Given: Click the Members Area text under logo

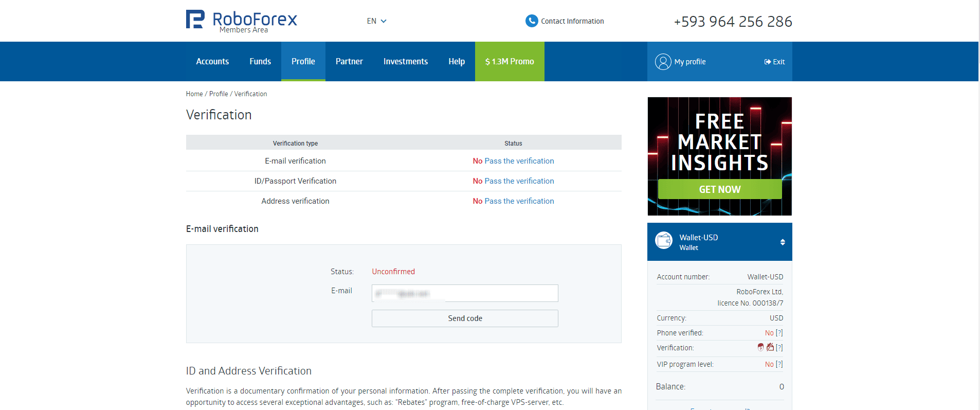Looking at the screenshot, I should click(x=244, y=30).
